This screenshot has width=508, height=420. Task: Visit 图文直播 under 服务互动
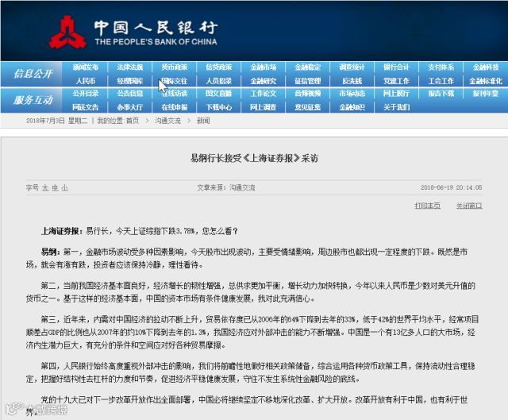click(219, 94)
